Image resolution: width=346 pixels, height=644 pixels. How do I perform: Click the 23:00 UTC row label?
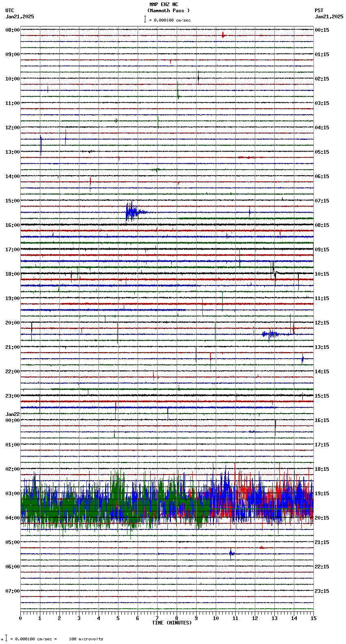pos(13,396)
